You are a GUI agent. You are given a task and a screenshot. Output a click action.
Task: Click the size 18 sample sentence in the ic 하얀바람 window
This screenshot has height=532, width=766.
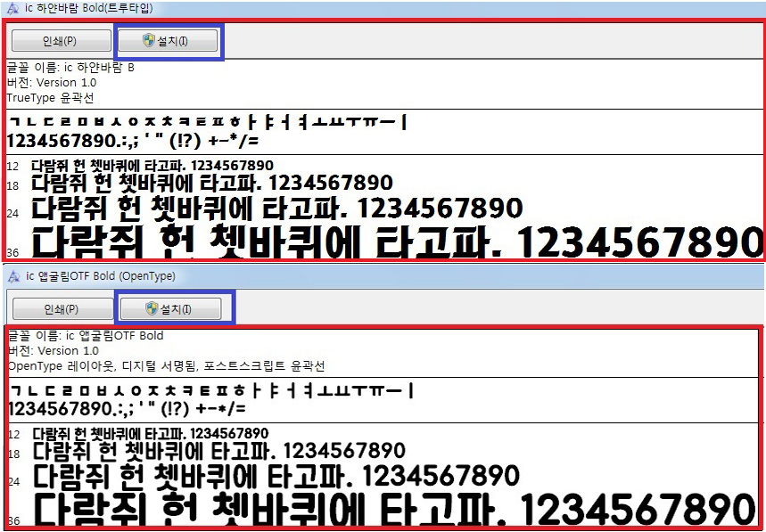point(212,183)
